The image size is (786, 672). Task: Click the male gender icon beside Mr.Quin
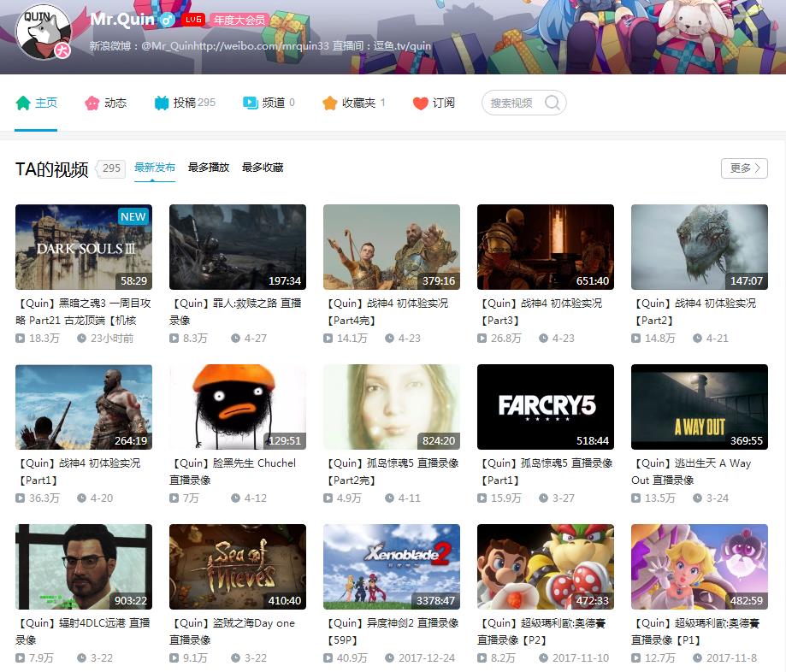point(168,20)
